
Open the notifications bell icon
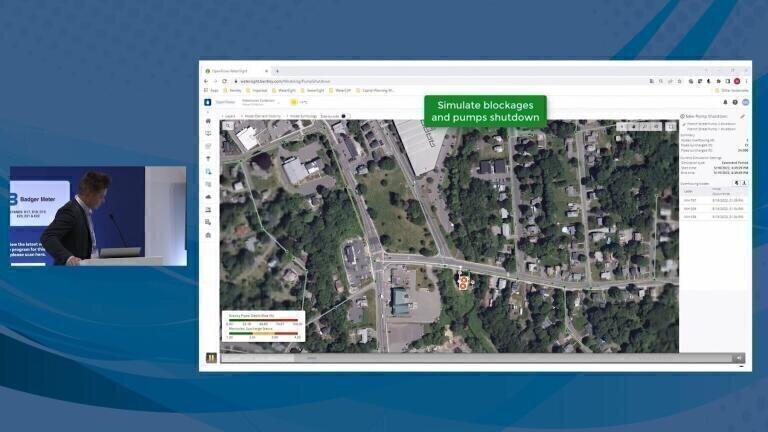(x=725, y=102)
